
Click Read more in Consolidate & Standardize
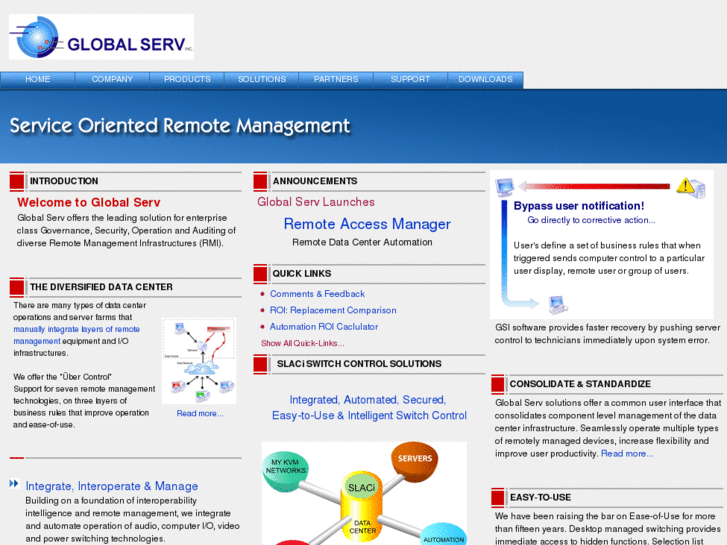[627, 454]
